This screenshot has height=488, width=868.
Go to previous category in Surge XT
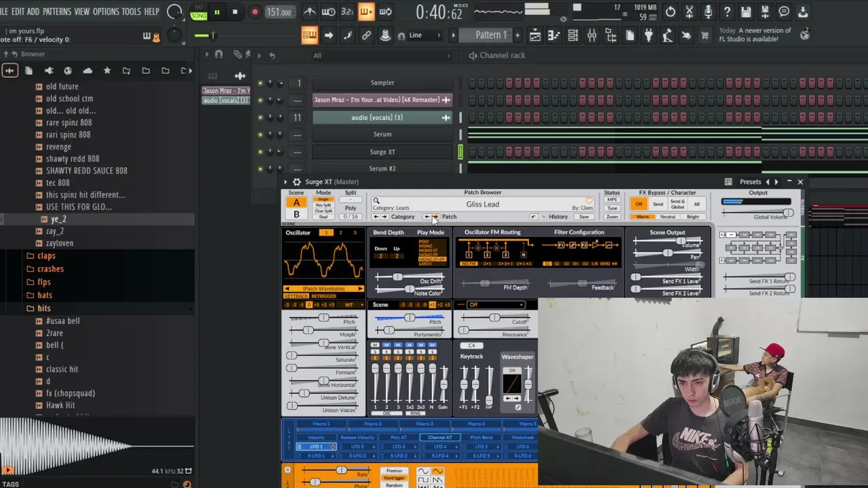376,217
